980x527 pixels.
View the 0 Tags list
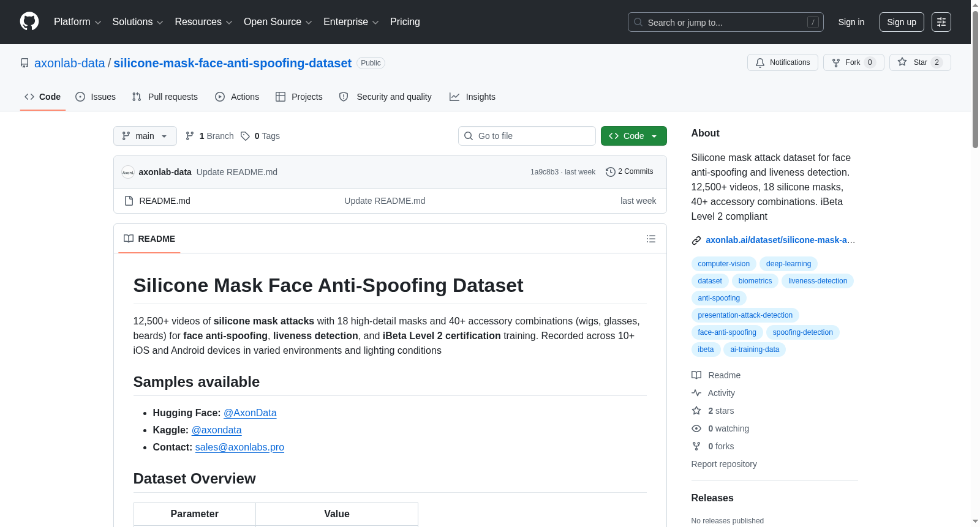(260, 136)
